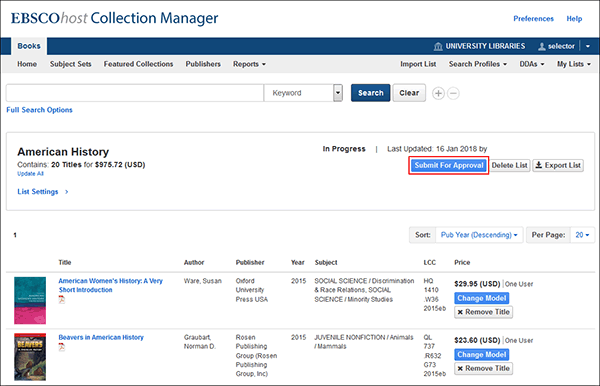The height and width of the screenshot is (386, 600).
Task: Open PDF icon under American Women's History
Action: 62,300
